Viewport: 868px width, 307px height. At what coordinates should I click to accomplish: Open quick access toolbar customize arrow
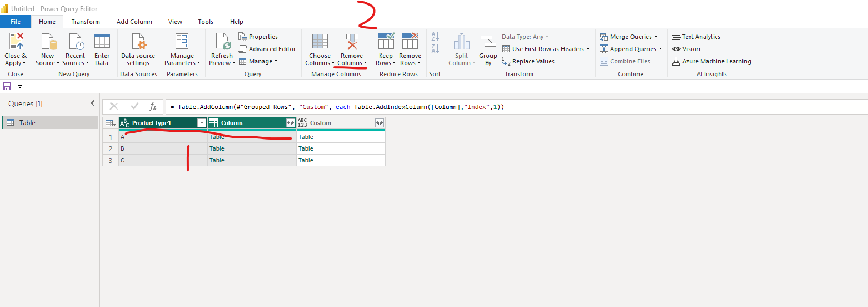point(20,87)
